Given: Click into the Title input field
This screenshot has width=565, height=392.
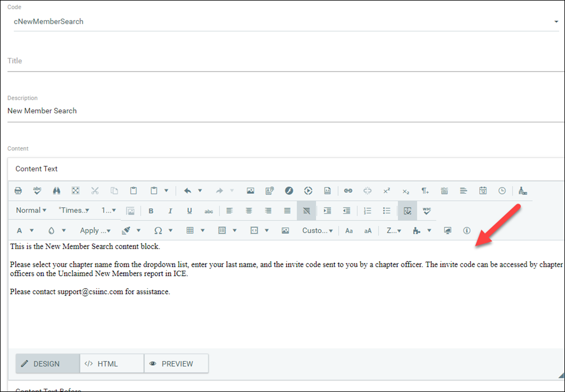Looking at the screenshot, I should pos(282,61).
